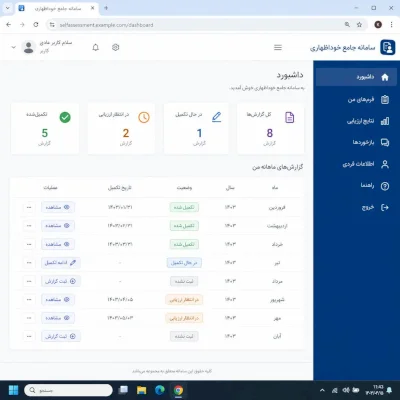Go back in the browser
The height and width of the screenshot is (400, 400).
9,24
